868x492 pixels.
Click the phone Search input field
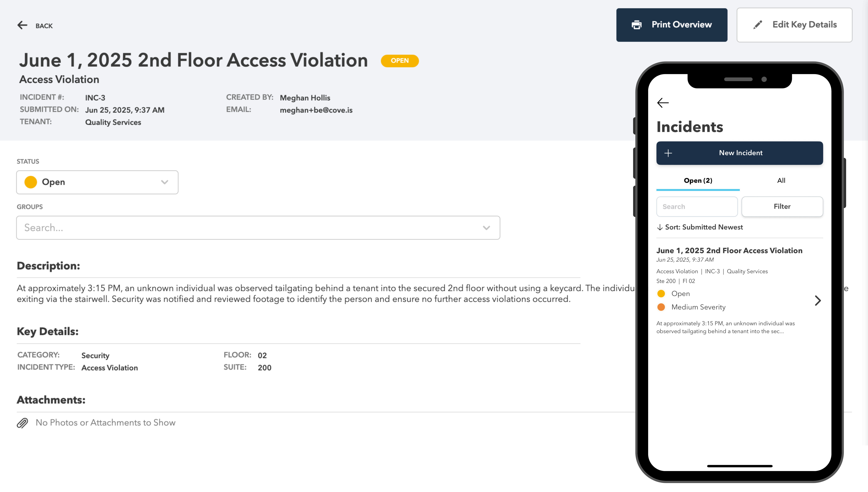[697, 207]
